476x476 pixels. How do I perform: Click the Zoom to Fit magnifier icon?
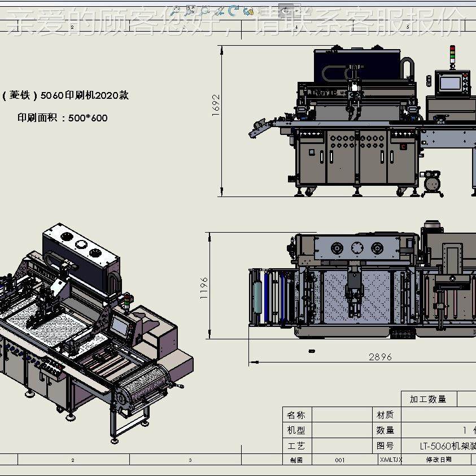[x=175, y=11]
